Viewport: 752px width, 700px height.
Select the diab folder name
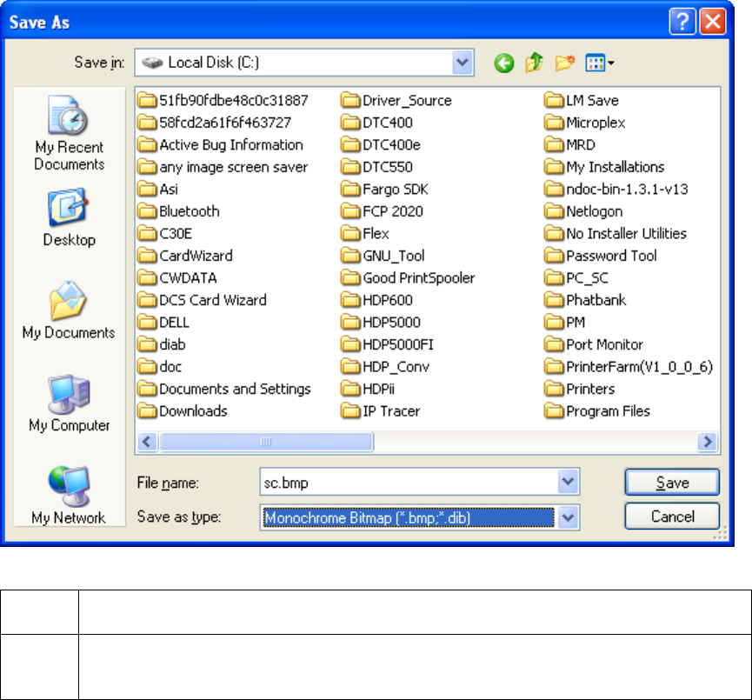pos(172,344)
